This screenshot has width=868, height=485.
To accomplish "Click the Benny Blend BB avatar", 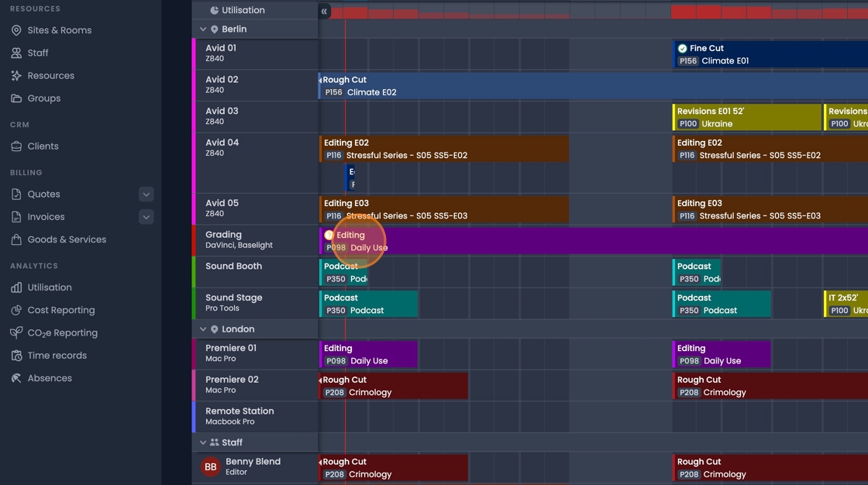I will coord(210,466).
